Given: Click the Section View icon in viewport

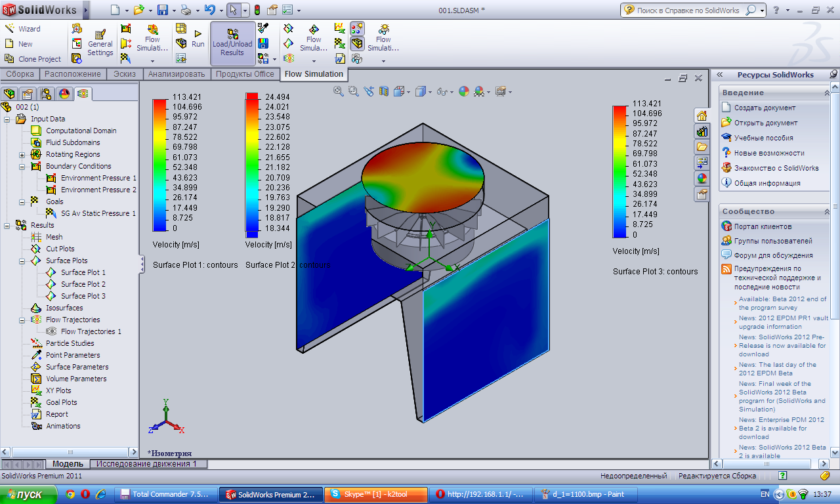Looking at the screenshot, I should tap(384, 91).
